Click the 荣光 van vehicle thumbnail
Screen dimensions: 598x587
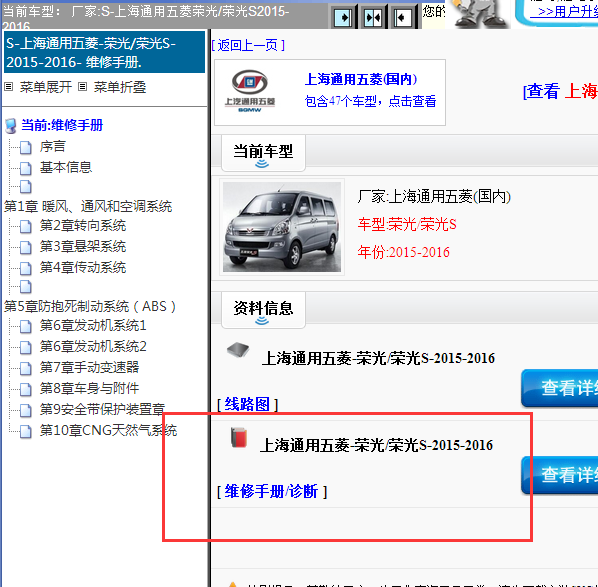[282, 227]
